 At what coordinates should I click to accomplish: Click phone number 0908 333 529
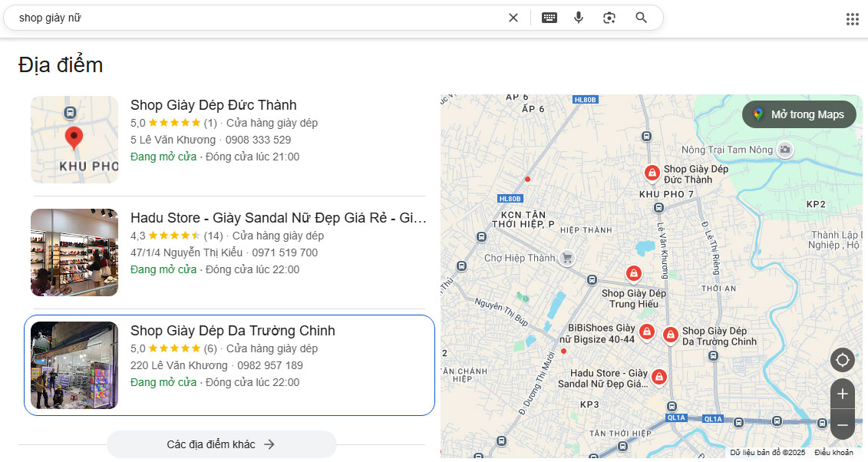tap(258, 140)
